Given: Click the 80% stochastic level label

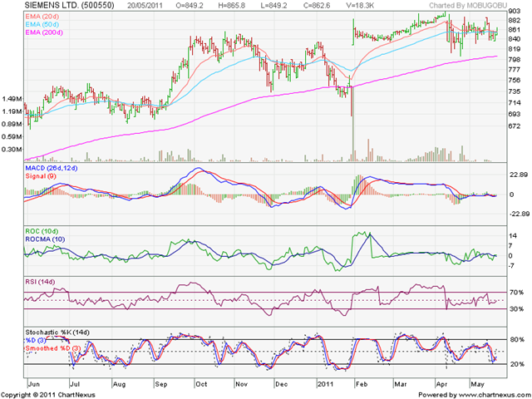Looking at the screenshot, I should 516,340.
